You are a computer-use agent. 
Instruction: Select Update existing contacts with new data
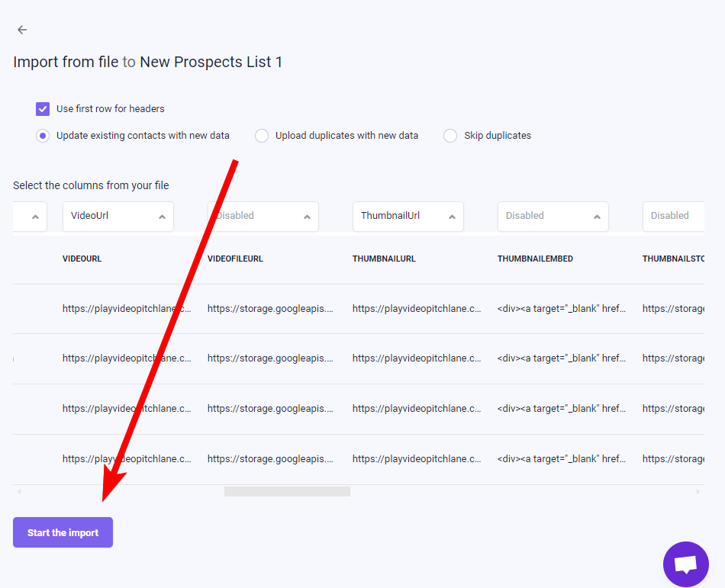point(43,136)
